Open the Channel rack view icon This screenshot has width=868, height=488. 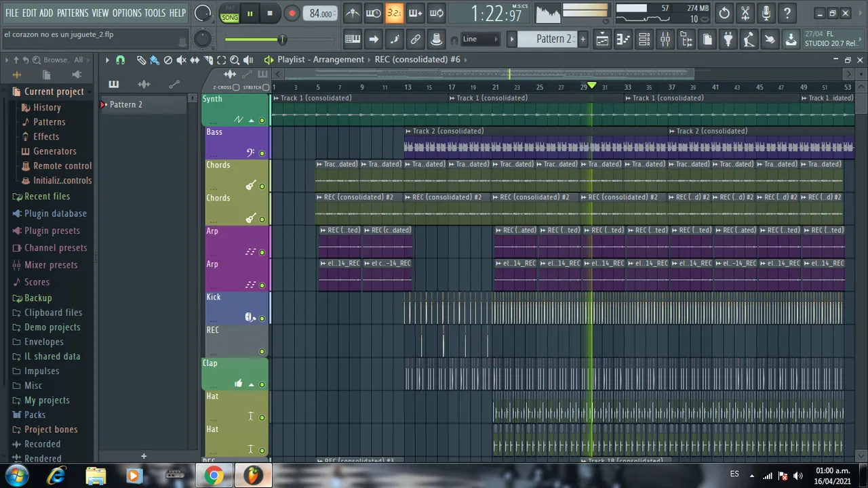[x=644, y=39]
